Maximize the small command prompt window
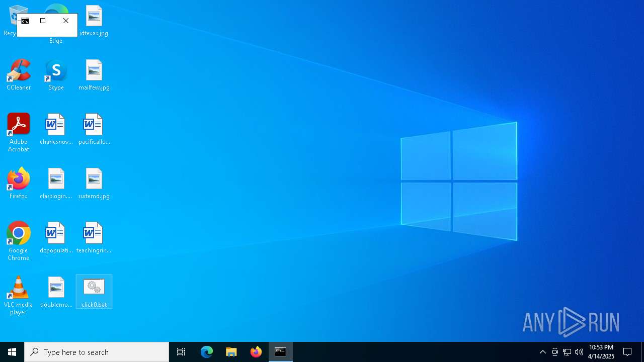 [43, 21]
